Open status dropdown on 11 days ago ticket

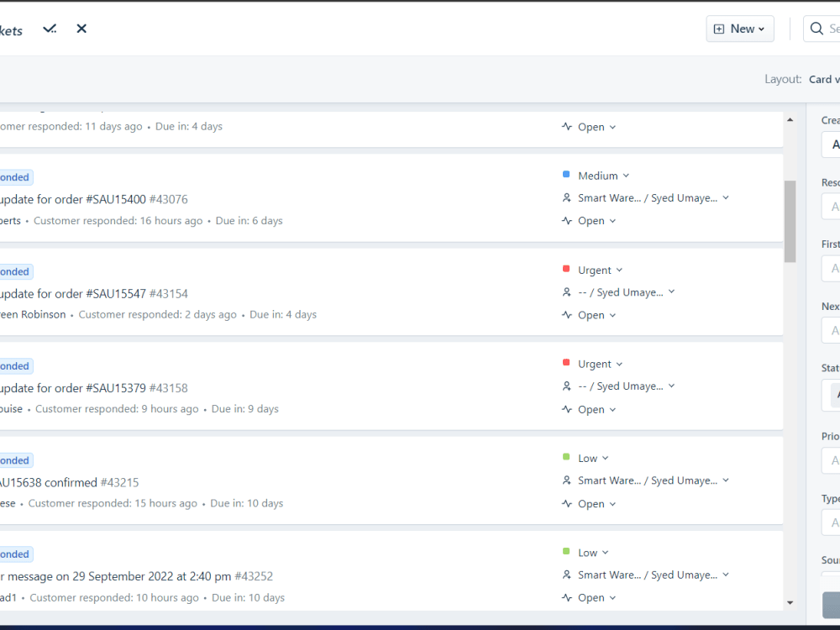coord(596,127)
